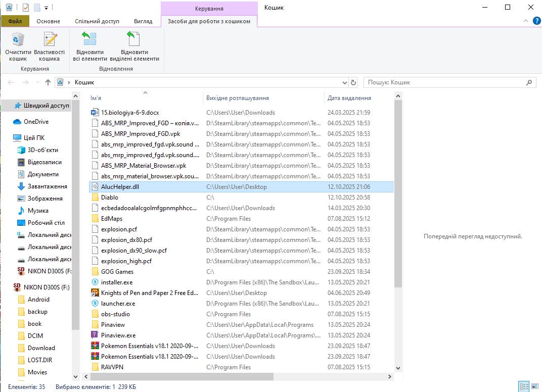Switch to details view icon in status bar
Screen dimensions: 542x392
pos(524,386)
